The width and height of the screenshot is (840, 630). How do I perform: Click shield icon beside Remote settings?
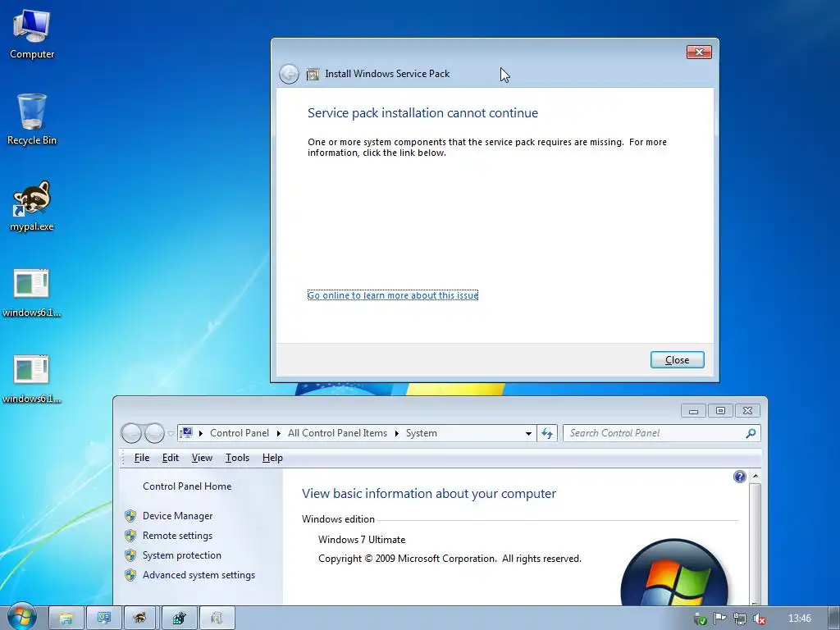(x=130, y=536)
